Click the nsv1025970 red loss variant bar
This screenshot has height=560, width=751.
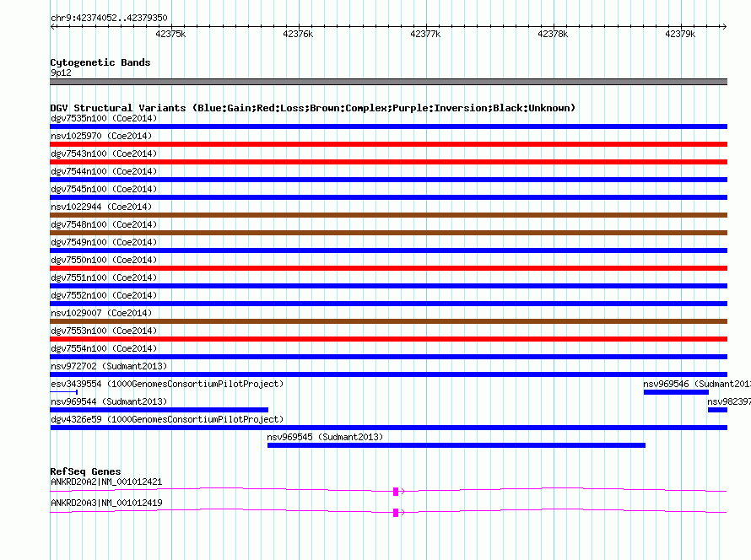(x=388, y=144)
